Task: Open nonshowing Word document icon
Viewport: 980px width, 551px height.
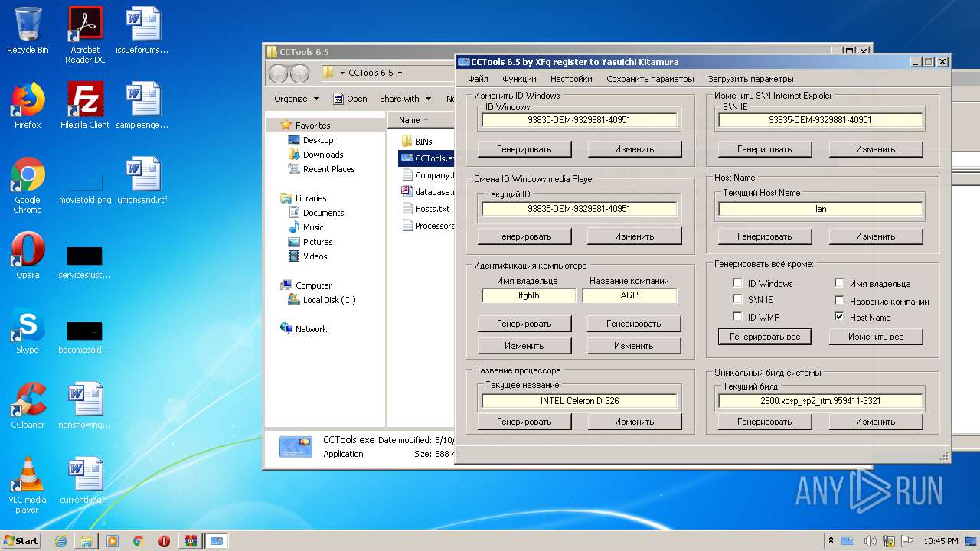Action: pyautogui.click(x=85, y=406)
